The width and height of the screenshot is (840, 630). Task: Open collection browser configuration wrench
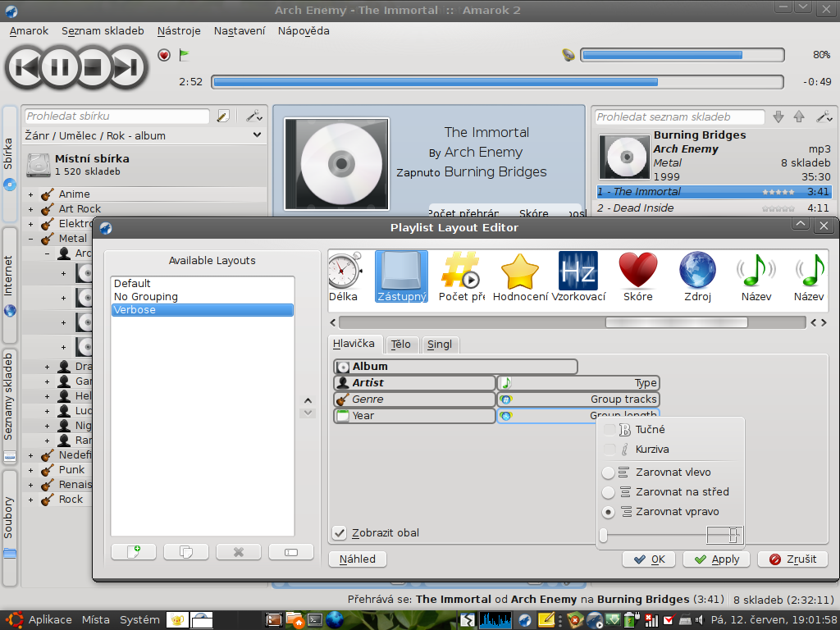[253, 116]
